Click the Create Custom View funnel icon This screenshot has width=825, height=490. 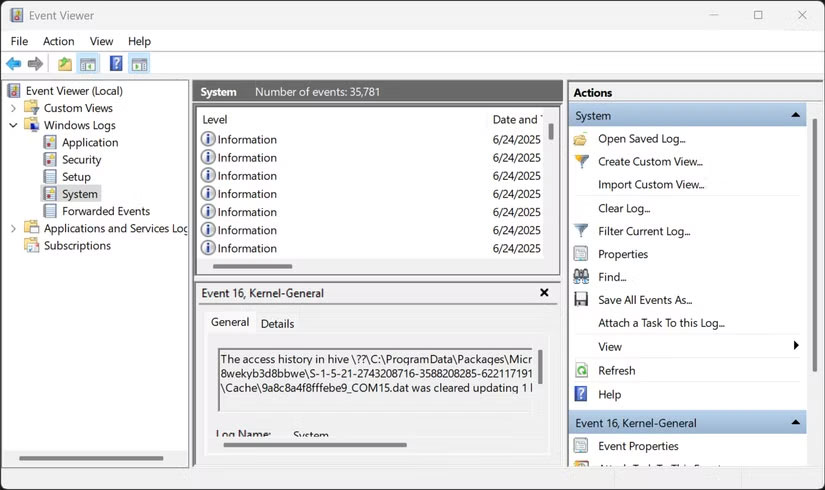581,161
